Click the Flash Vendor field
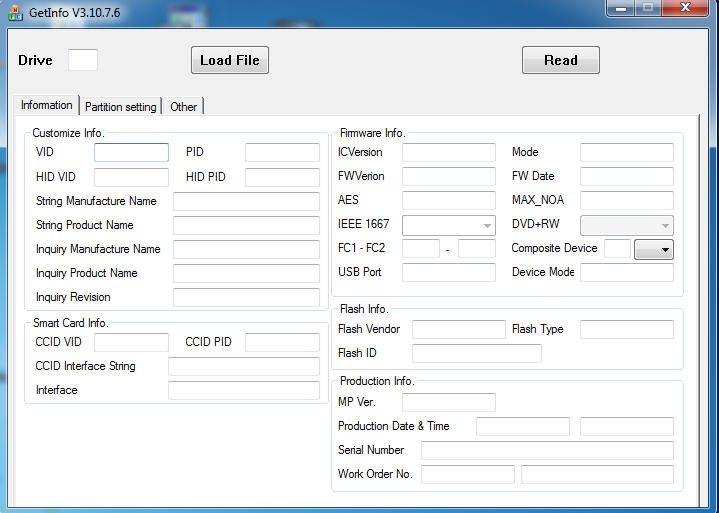Image resolution: width=719 pixels, height=513 pixels. 459,329
